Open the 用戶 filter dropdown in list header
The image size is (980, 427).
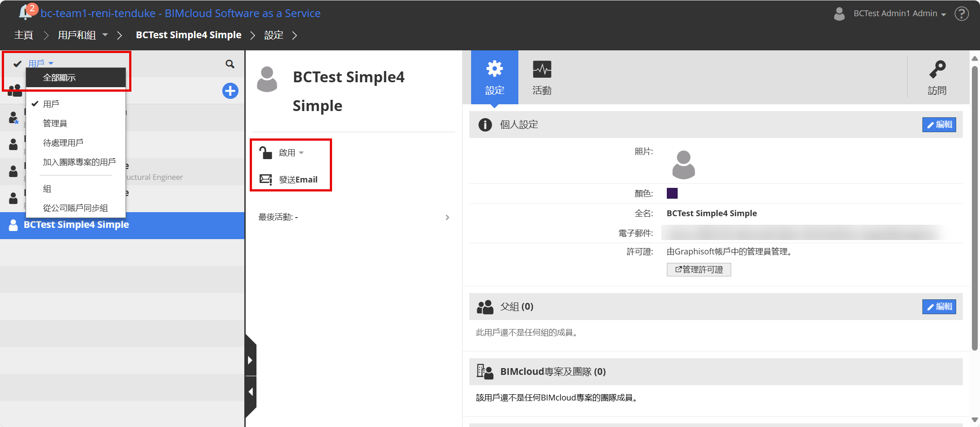(41, 63)
